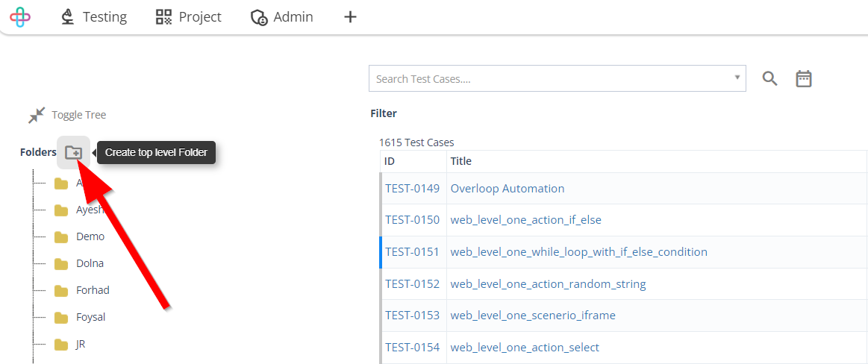Viewport: 868px width, 364px height.
Task: Click the QR code icon beside Project
Action: [x=164, y=17]
